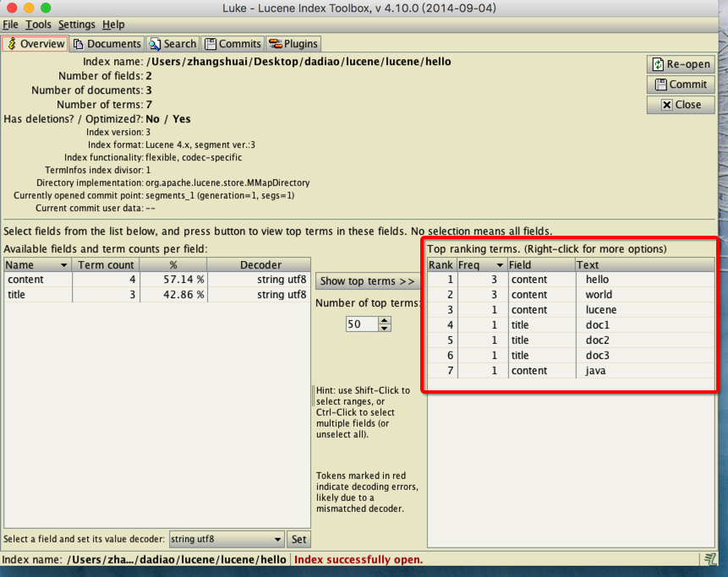Image resolution: width=728 pixels, height=577 pixels.
Task: Select the doc3 term row
Action: tap(571, 356)
